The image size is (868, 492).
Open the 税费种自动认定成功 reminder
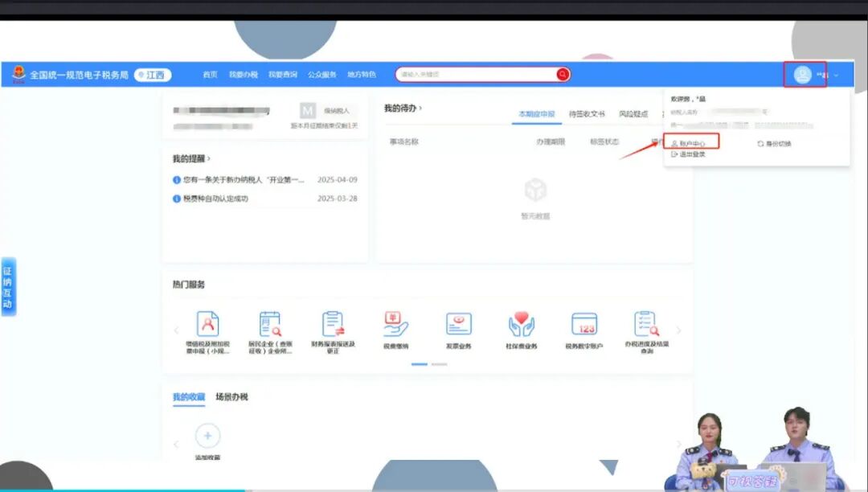(216, 199)
